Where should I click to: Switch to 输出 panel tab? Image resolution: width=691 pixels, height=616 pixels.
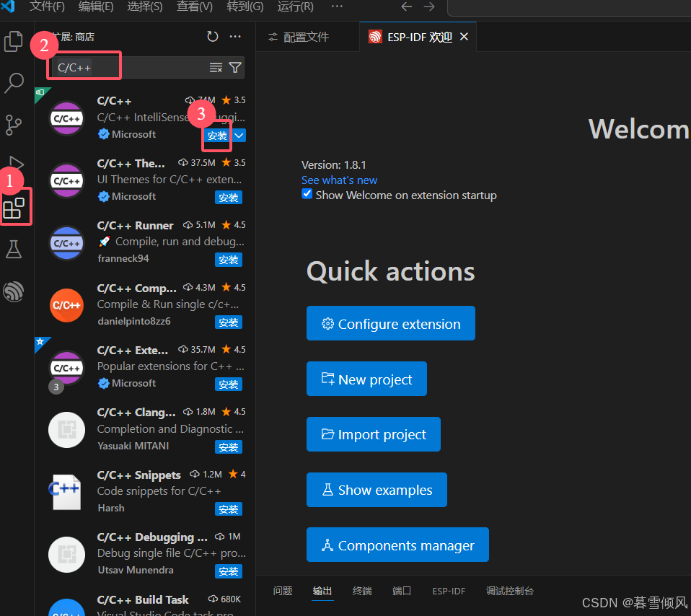coord(322,591)
